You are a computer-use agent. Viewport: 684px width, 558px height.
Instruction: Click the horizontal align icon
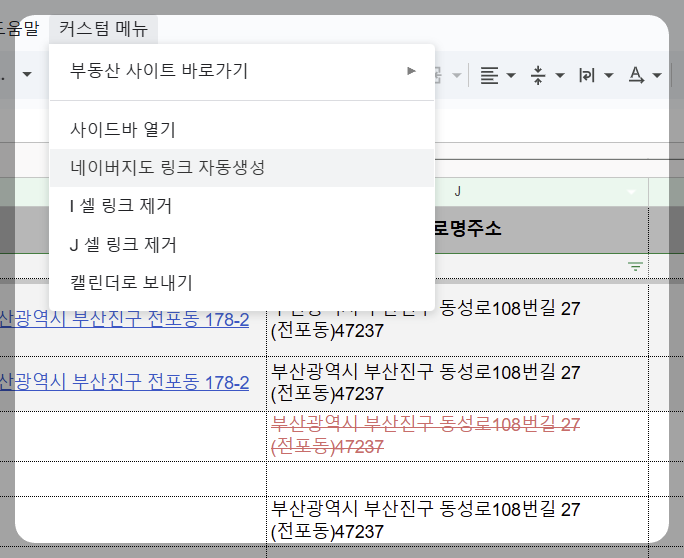489,75
